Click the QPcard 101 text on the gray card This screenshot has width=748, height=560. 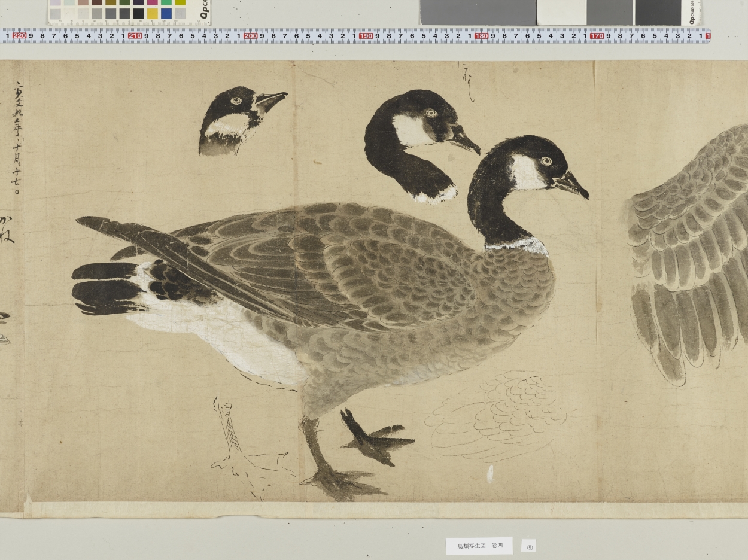[x=692, y=12]
